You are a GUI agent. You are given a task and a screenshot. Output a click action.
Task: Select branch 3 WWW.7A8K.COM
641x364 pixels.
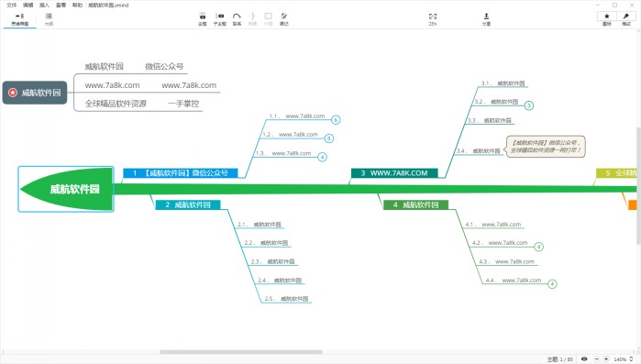click(394, 172)
